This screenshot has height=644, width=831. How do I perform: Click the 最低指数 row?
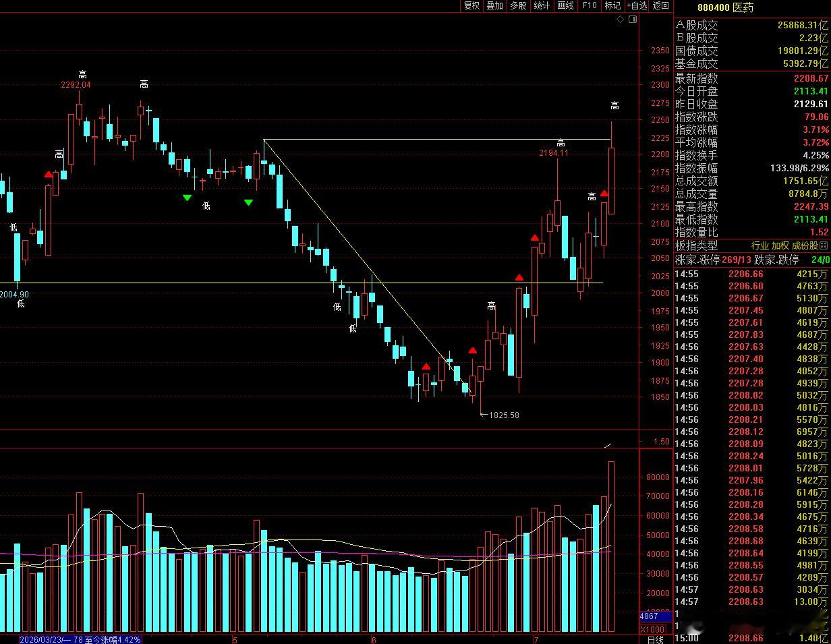[x=752, y=219]
